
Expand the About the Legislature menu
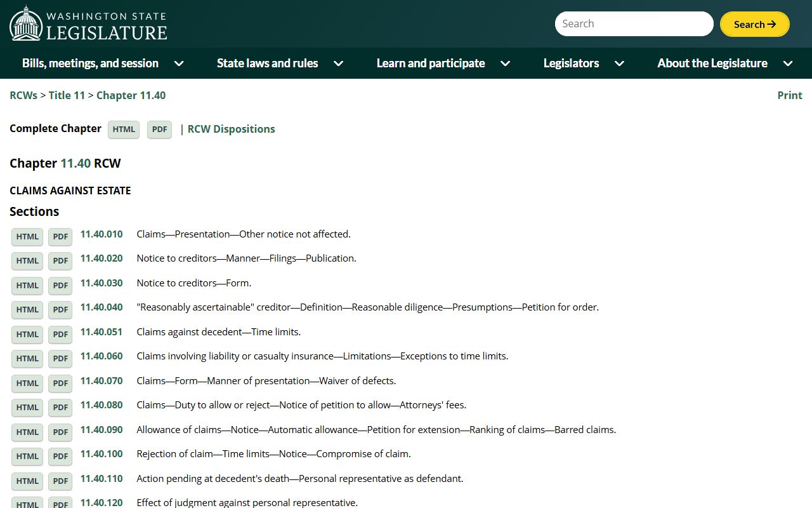pyautogui.click(x=725, y=63)
